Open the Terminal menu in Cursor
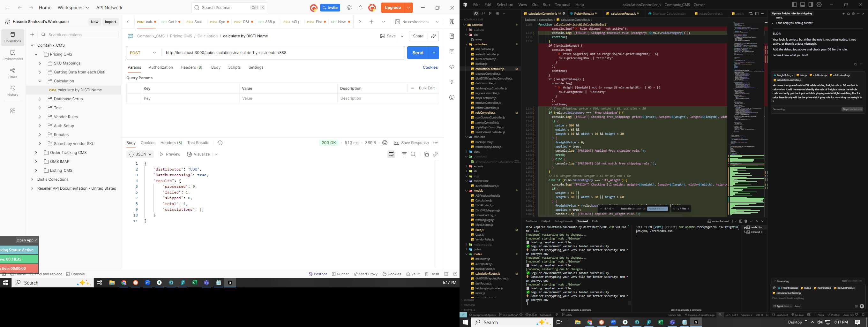The image size is (868, 327). (x=562, y=5)
